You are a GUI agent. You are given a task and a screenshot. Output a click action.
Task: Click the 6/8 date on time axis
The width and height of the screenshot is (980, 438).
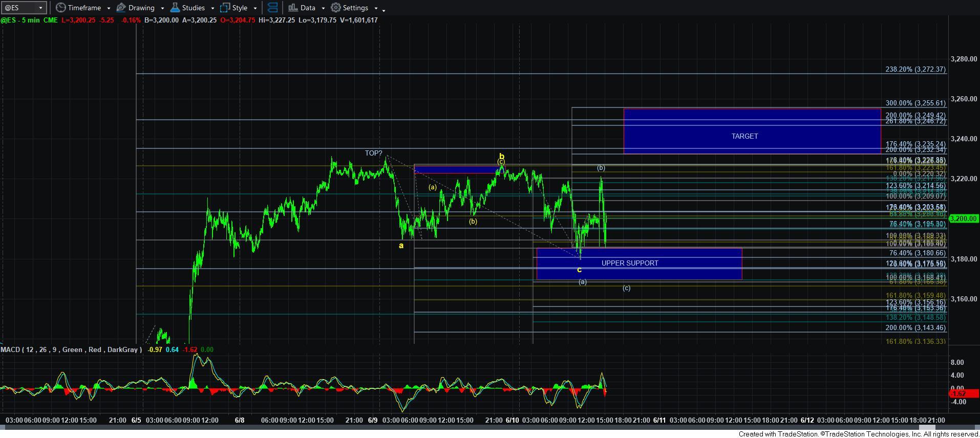240,420
